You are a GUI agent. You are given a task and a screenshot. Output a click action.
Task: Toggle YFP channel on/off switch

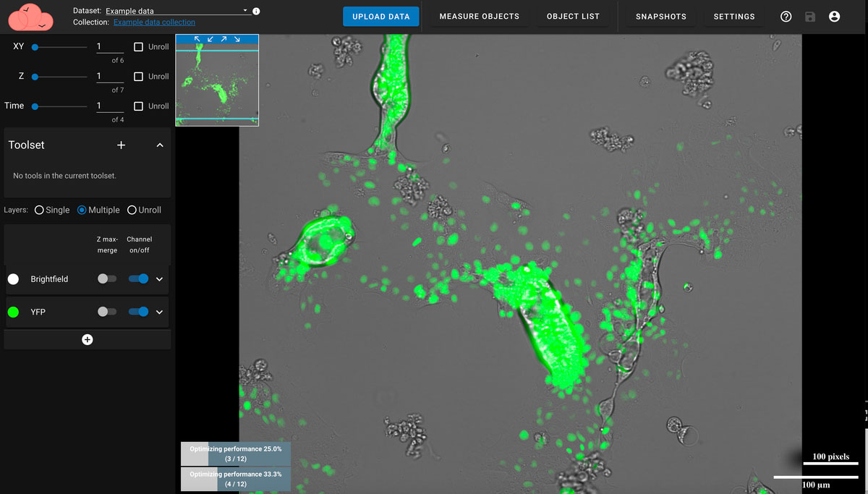point(138,312)
